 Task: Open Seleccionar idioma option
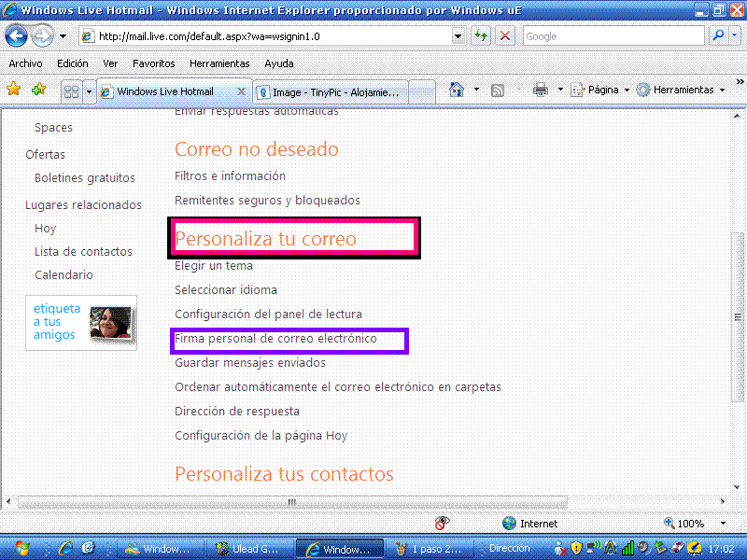click(x=226, y=289)
